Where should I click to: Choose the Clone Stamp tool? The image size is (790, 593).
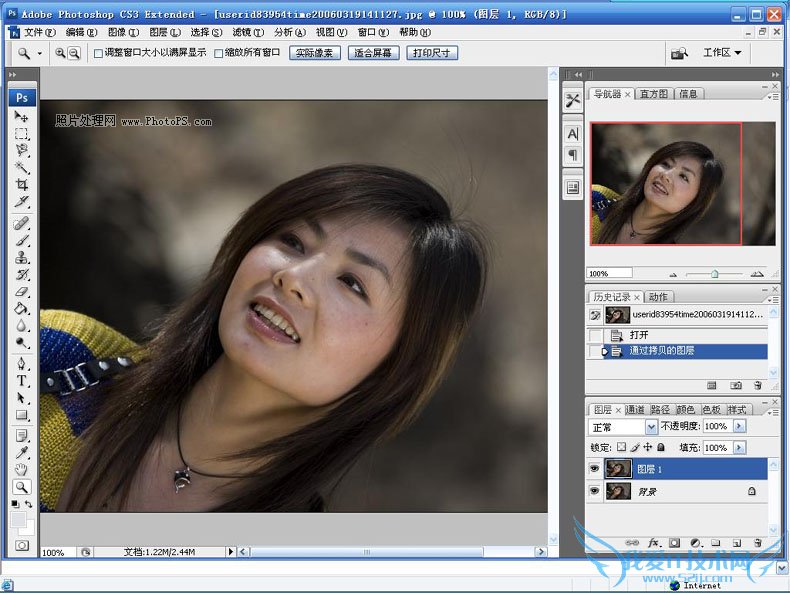point(22,257)
